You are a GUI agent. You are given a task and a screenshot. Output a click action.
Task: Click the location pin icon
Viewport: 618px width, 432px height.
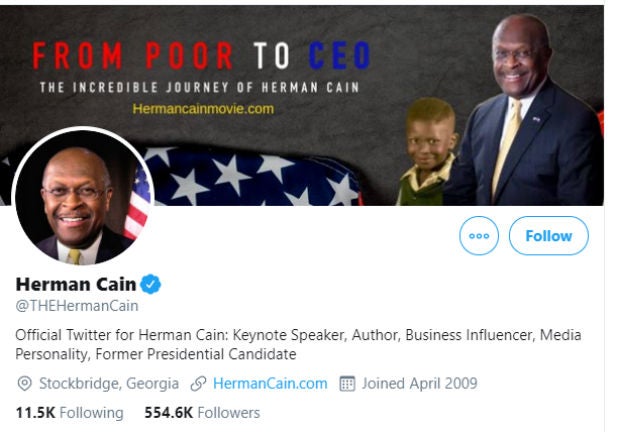pyautogui.click(x=24, y=383)
